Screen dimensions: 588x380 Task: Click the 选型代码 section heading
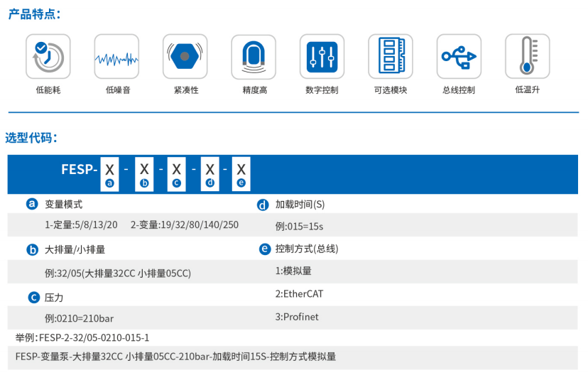31,138
